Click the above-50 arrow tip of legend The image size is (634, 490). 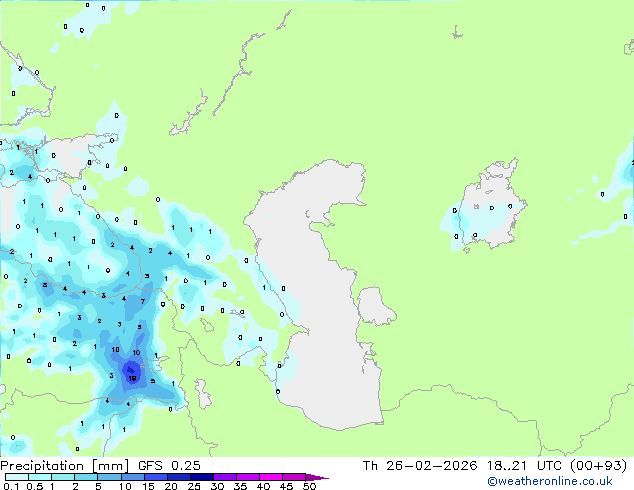point(317,477)
